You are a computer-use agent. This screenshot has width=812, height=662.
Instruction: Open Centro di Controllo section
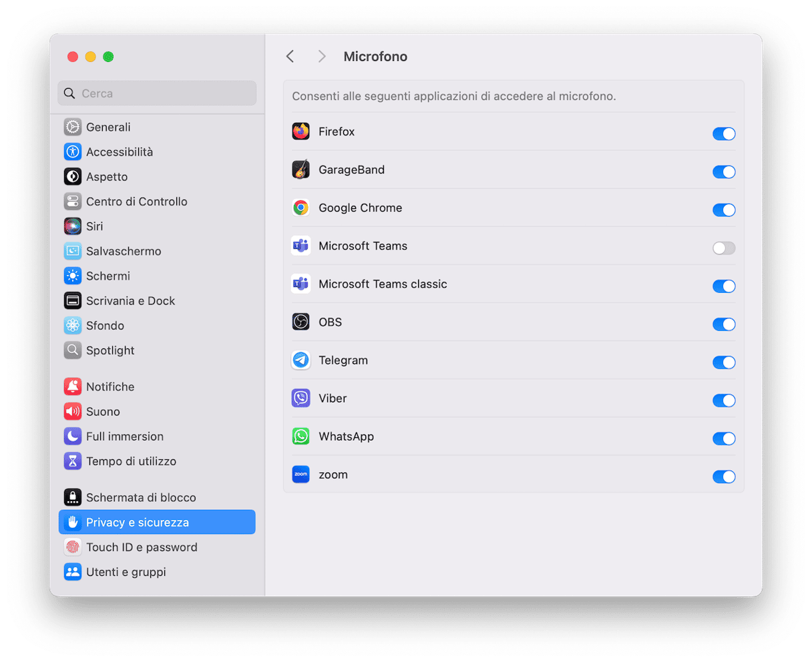tap(136, 202)
